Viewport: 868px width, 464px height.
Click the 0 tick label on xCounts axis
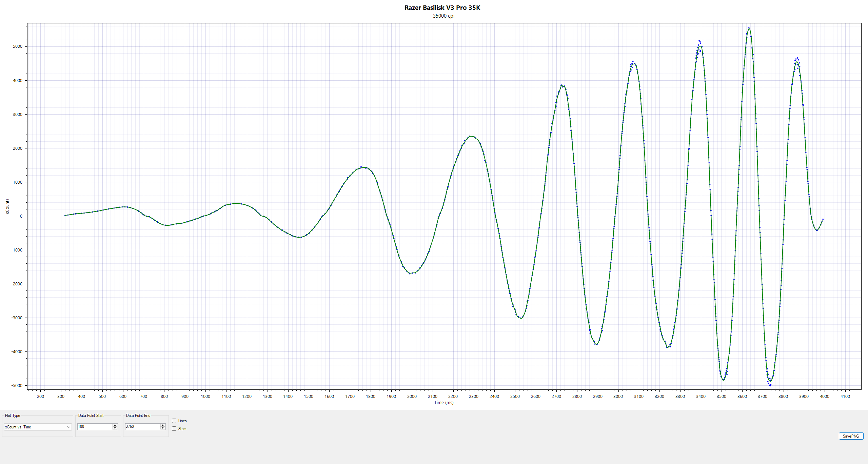click(x=21, y=216)
